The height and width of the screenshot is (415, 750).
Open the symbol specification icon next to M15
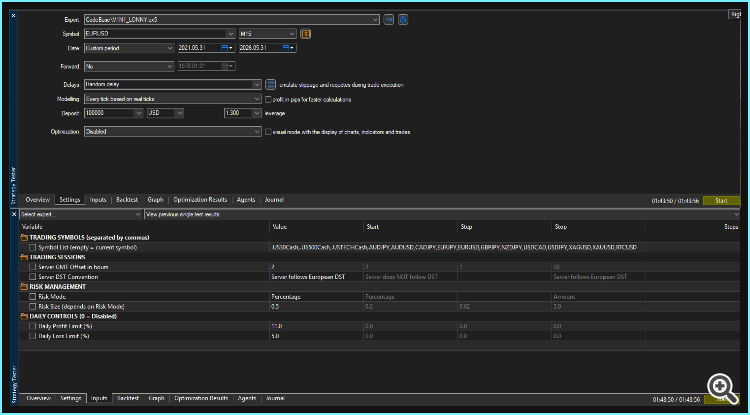pyautogui.click(x=306, y=33)
